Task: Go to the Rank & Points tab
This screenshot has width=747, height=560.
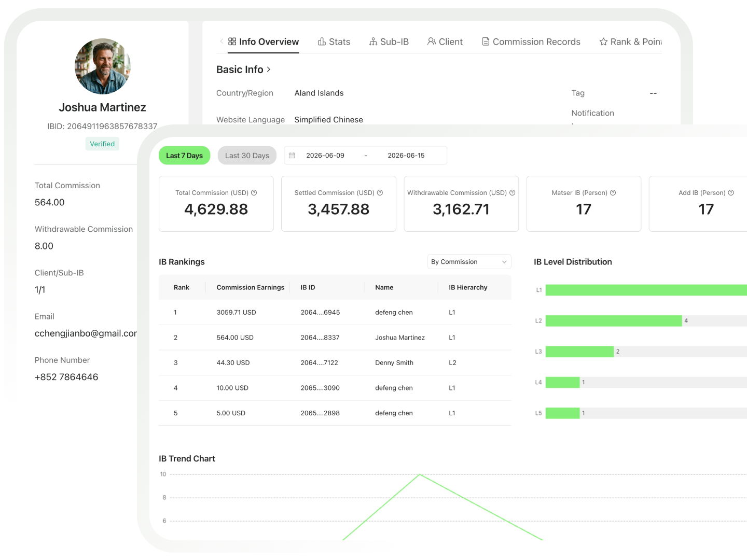Action: coord(631,41)
